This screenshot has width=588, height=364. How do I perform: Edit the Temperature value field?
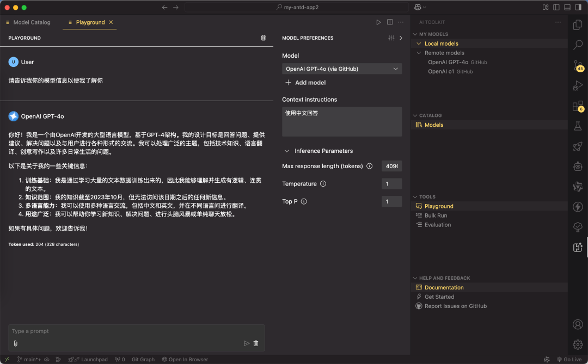pos(391,184)
